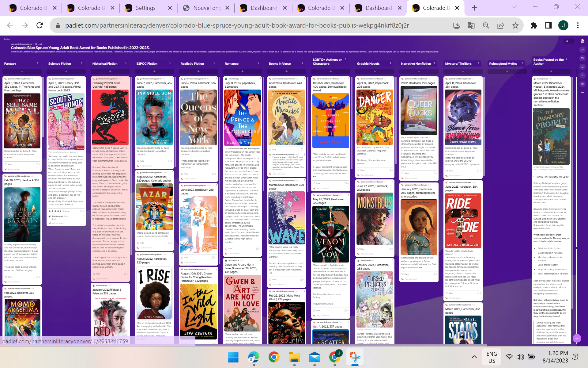The image size is (588, 368).
Task: Switch to the Settings browser tab
Action: (x=145, y=8)
